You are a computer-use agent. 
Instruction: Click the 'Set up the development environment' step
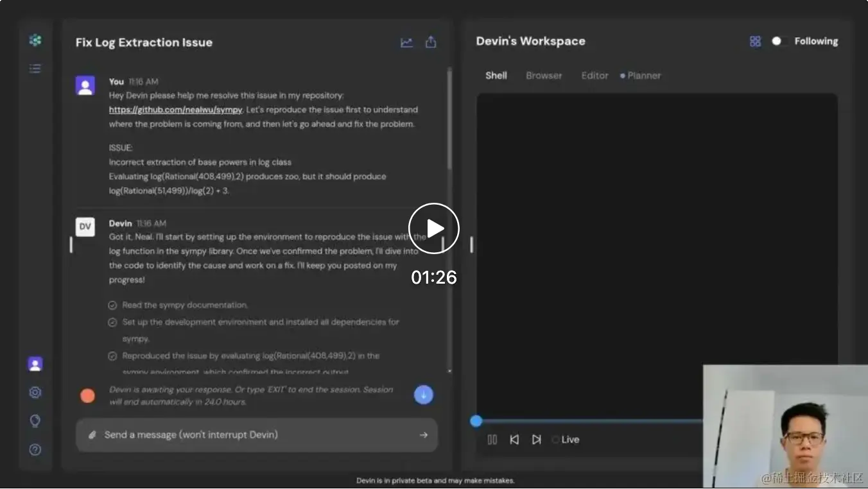tap(261, 330)
